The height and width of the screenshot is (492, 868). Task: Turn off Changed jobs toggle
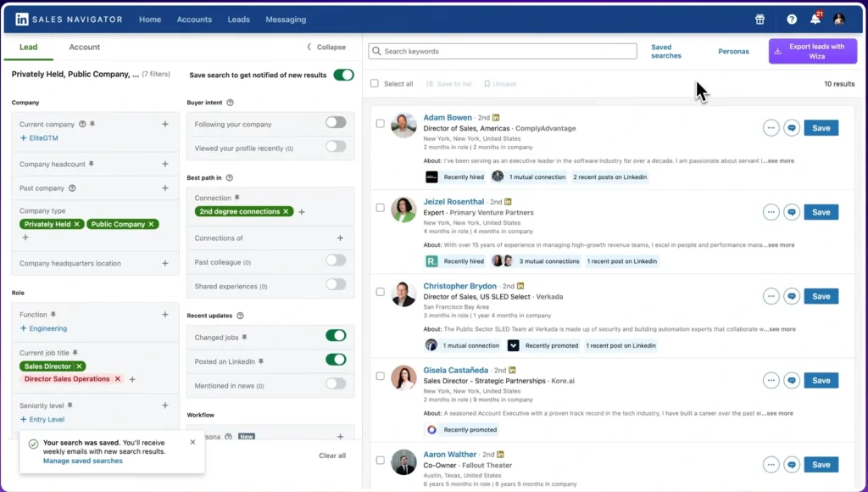[336, 336]
